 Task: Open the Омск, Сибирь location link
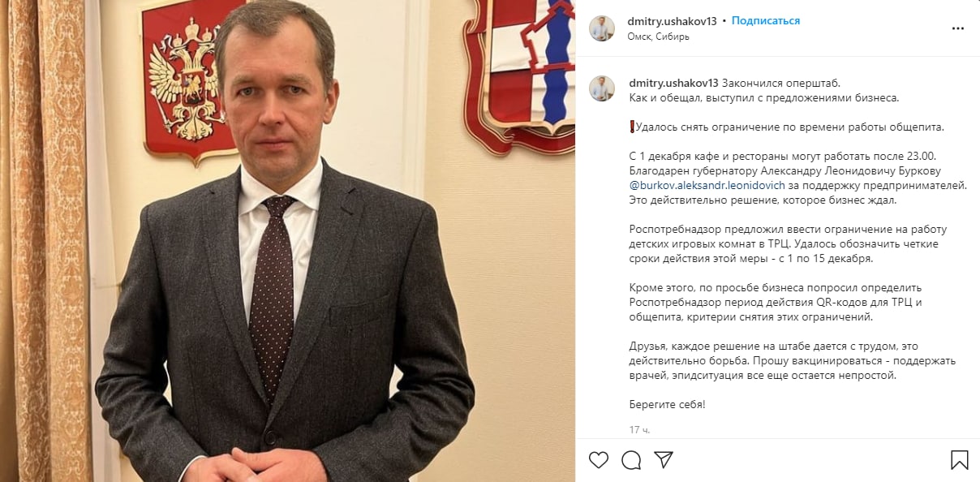click(x=659, y=37)
